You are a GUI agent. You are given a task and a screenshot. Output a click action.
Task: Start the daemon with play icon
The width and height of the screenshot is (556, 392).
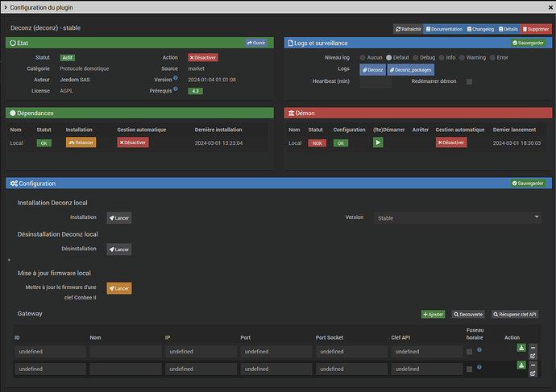tap(378, 142)
